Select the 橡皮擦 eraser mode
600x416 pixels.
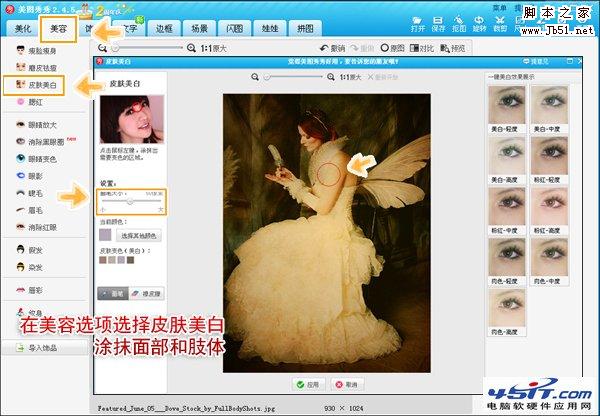147,294
